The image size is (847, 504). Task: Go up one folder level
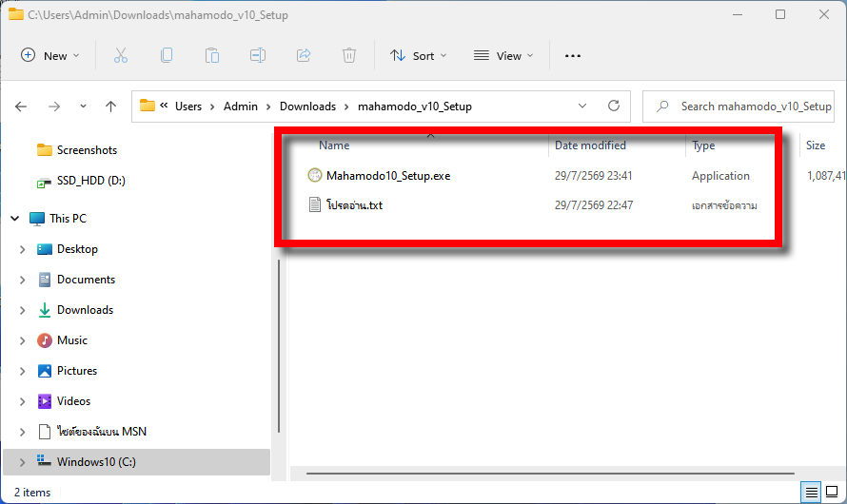110,107
